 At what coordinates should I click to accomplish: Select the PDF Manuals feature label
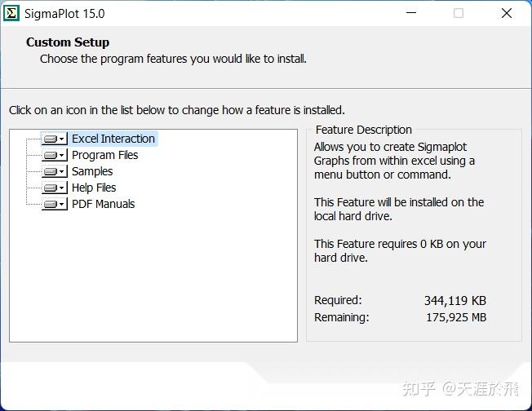click(103, 204)
